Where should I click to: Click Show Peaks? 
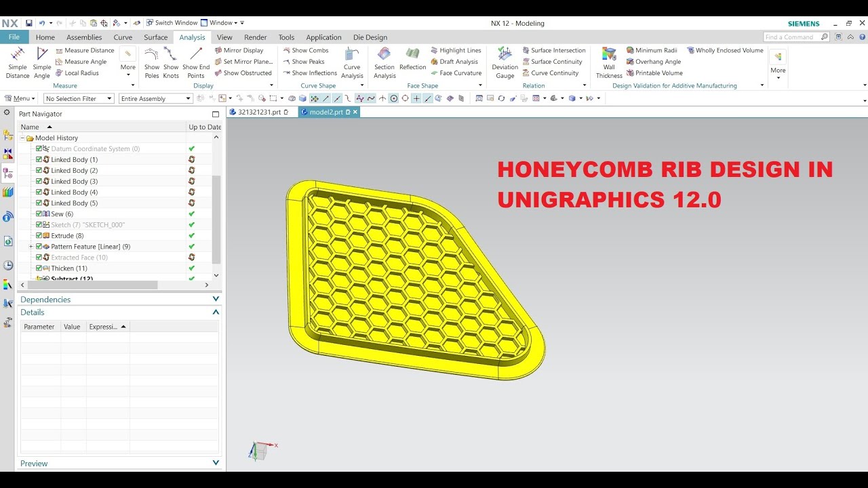[303, 62]
